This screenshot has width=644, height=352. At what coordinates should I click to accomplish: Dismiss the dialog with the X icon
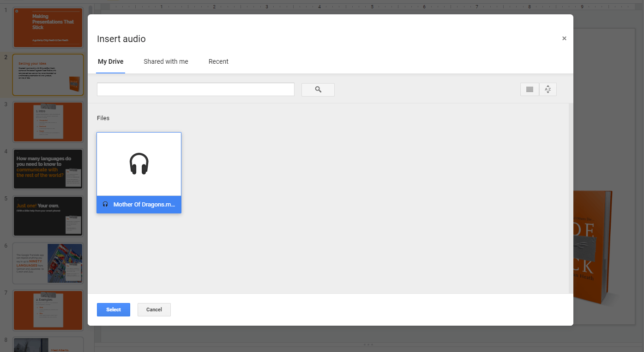tap(564, 38)
